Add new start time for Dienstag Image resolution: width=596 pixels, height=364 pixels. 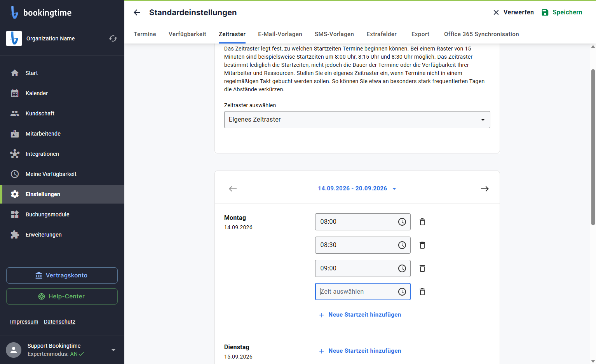pyautogui.click(x=360, y=351)
